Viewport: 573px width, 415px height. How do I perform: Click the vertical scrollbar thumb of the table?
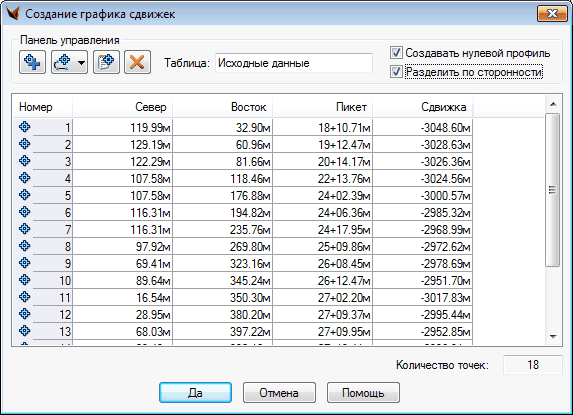pyautogui.click(x=553, y=190)
